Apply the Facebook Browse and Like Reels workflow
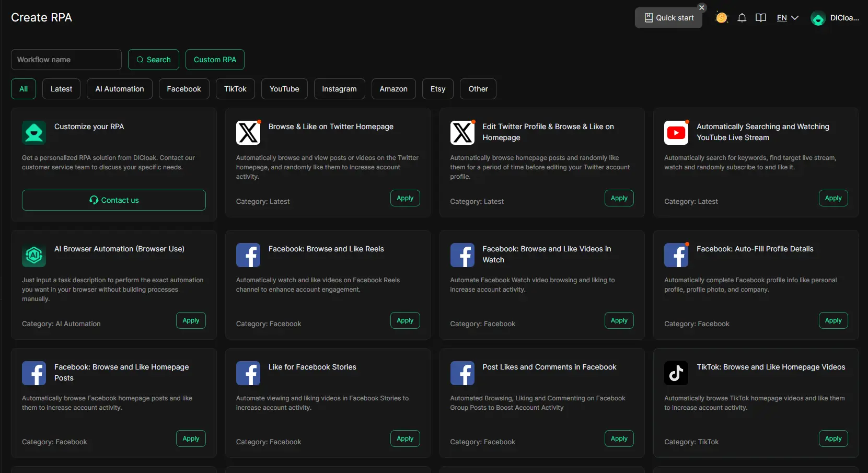Viewport: 868px width, 473px height. (x=405, y=320)
